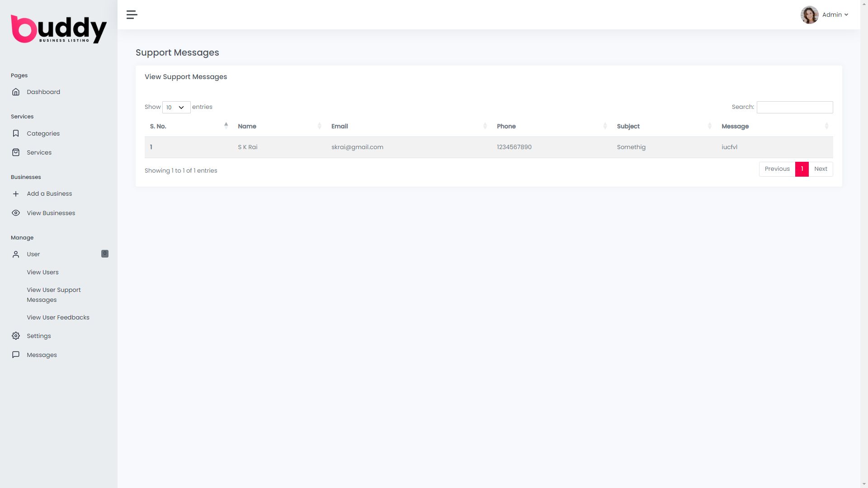This screenshot has width=868, height=488.
Task: Click the User person icon
Action: [x=16, y=254]
